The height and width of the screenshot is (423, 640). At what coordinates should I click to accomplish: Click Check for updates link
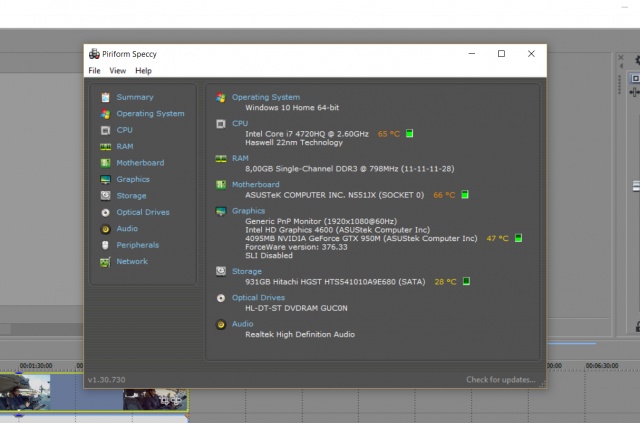point(501,380)
